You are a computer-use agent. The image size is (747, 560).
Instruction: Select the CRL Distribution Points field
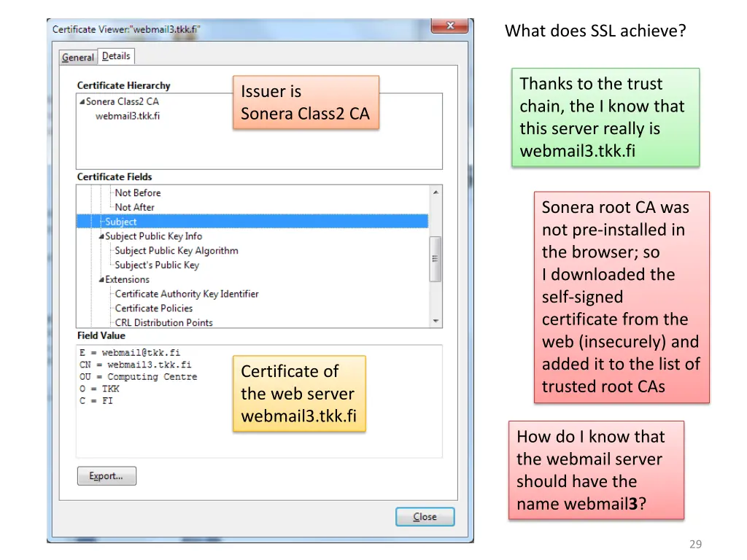163,322
